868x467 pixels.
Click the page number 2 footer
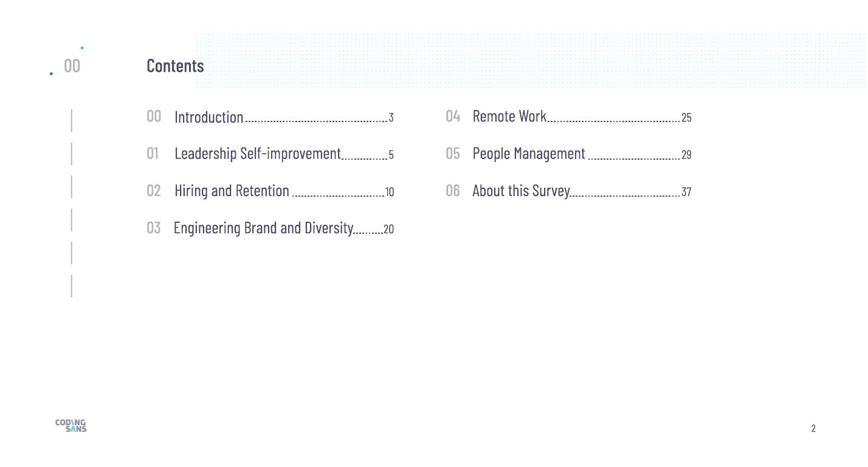click(x=813, y=429)
